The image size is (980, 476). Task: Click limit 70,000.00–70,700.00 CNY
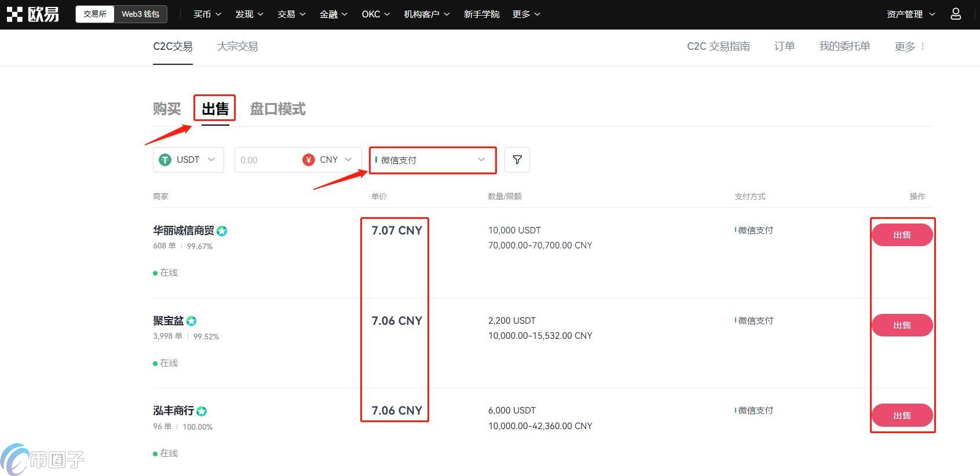[540, 246]
